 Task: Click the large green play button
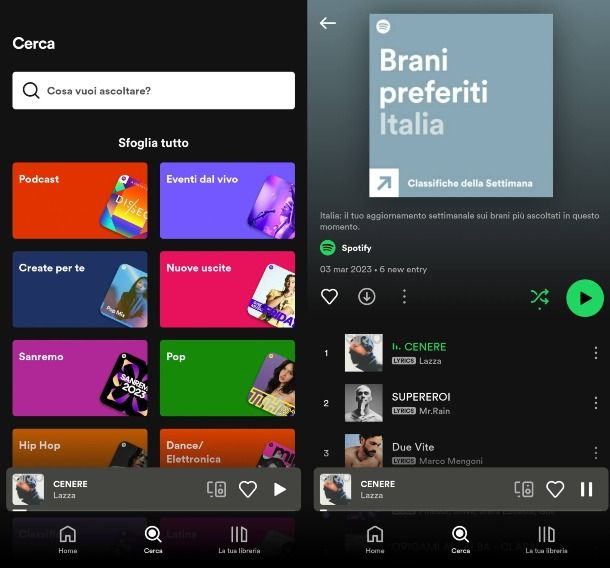tap(585, 298)
